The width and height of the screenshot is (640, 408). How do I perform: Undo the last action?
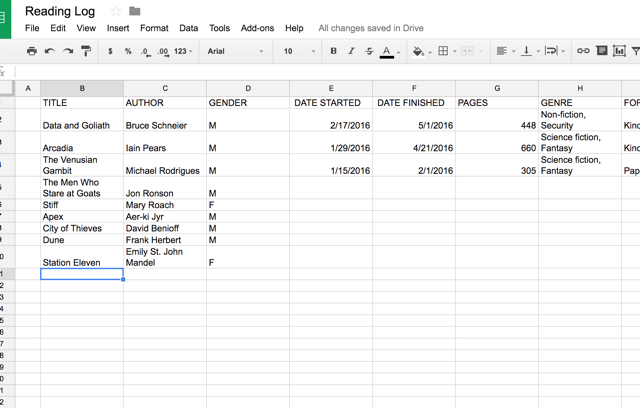pos(50,51)
